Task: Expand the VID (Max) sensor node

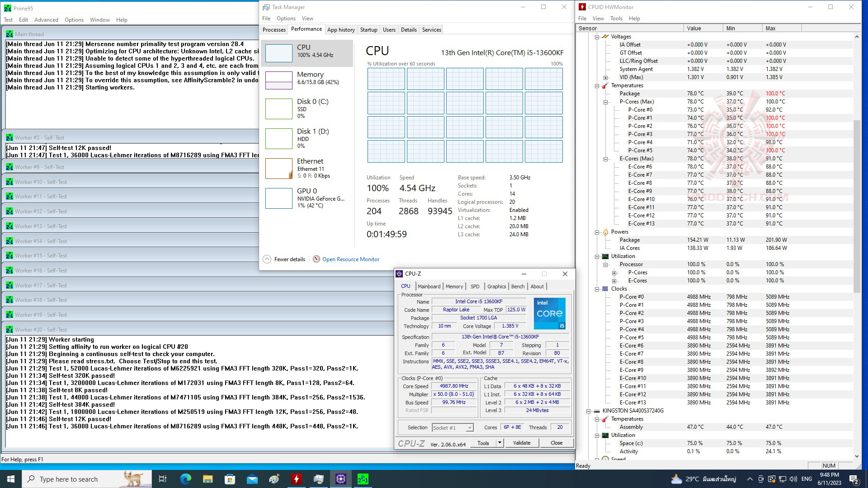Action: 605,77
